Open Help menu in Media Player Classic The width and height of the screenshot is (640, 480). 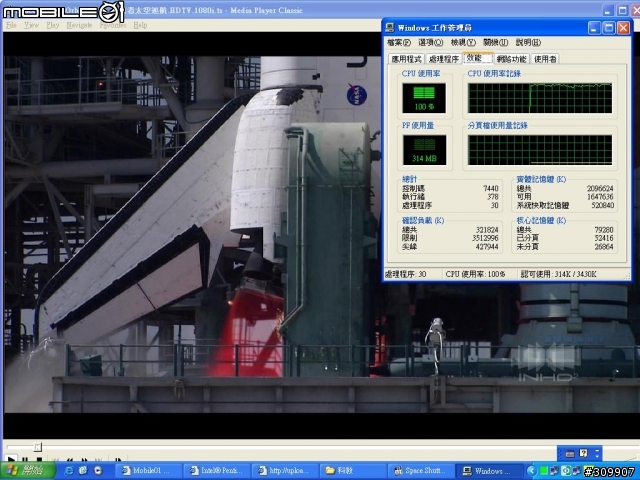coord(140,25)
